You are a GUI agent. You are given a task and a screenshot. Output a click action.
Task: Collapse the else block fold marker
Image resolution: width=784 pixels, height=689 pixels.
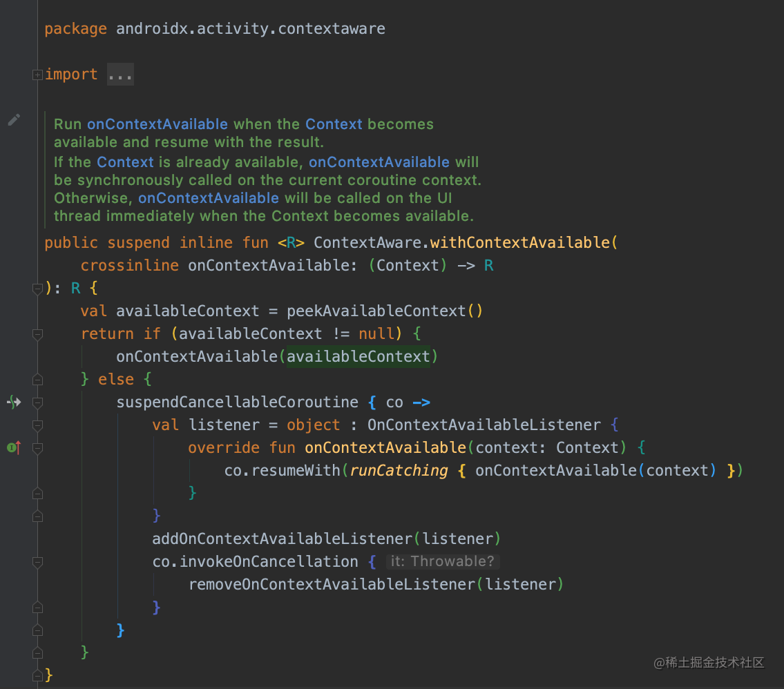pyautogui.click(x=37, y=378)
